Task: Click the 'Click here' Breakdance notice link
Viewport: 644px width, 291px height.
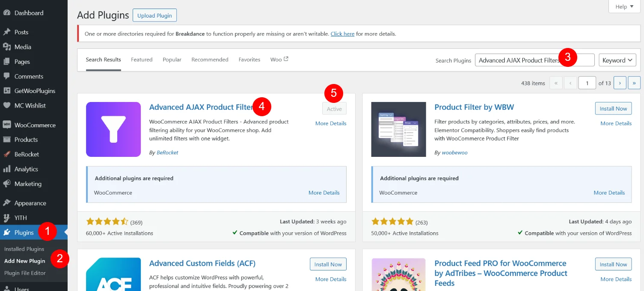Action: 342,33
